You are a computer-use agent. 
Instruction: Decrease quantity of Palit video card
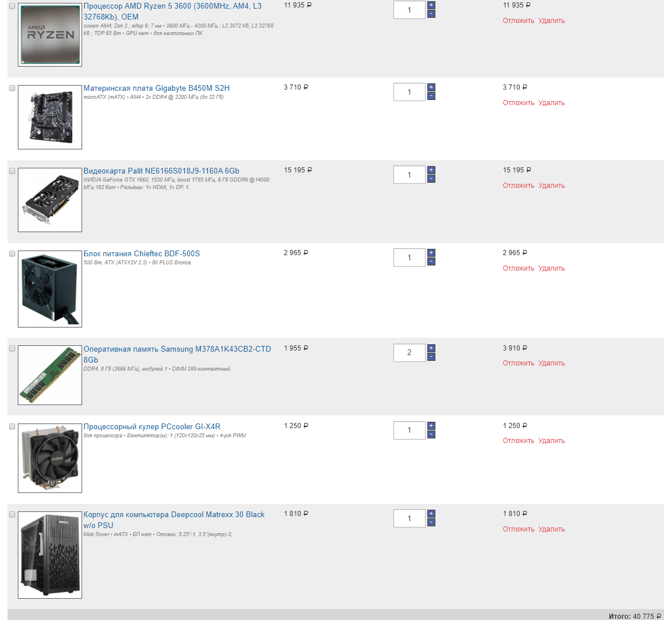431,179
